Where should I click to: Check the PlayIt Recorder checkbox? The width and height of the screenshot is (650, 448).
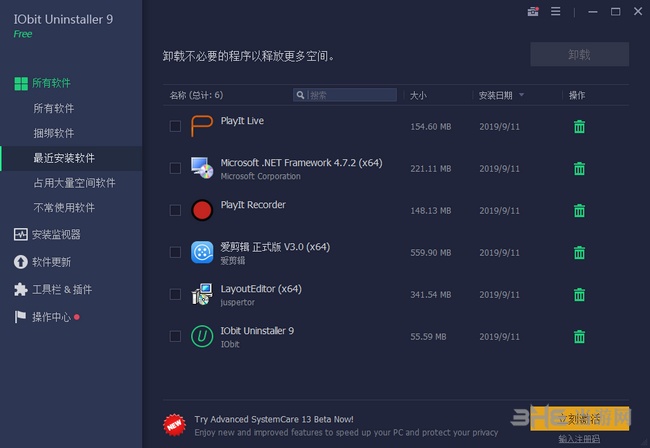[x=175, y=210]
